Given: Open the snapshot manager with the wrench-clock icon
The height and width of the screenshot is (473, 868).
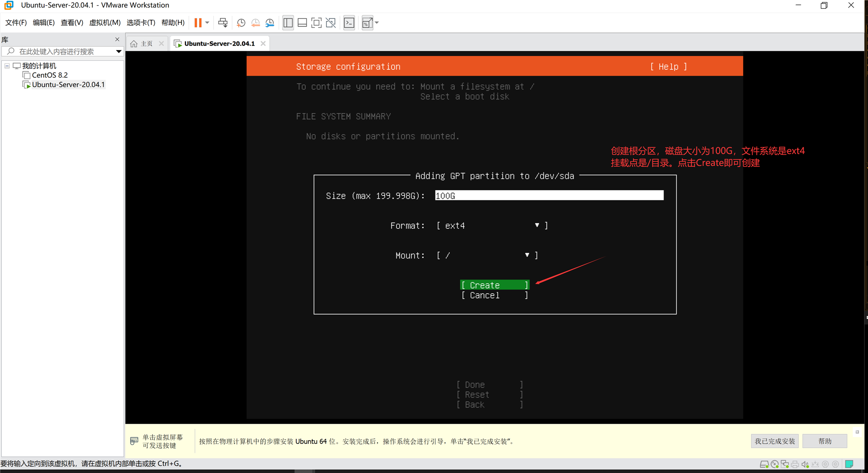Looking at the screenshot, I should 270,23.
